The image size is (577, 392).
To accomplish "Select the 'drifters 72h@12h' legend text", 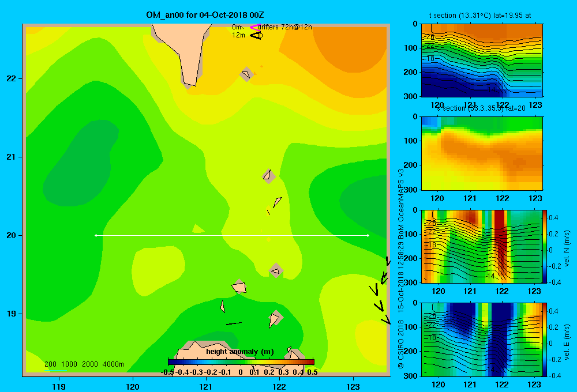I will tap(285, 27).
